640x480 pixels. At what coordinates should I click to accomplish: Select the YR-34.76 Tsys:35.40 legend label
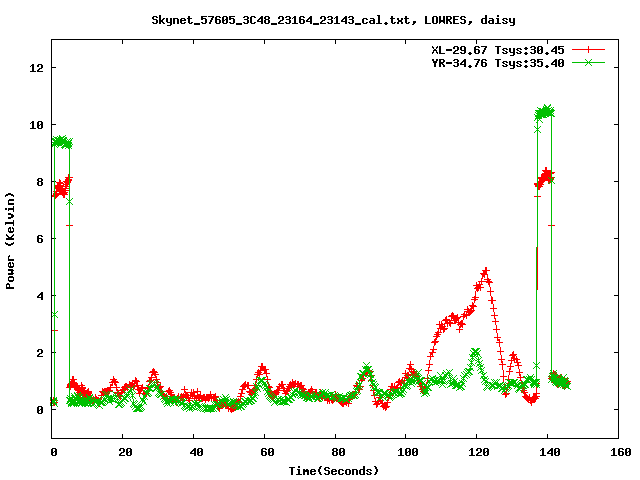498,63
